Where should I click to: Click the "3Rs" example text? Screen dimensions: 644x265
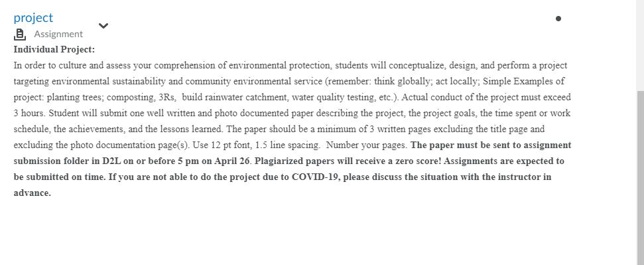pyautogui.click(x=166, y=97)
